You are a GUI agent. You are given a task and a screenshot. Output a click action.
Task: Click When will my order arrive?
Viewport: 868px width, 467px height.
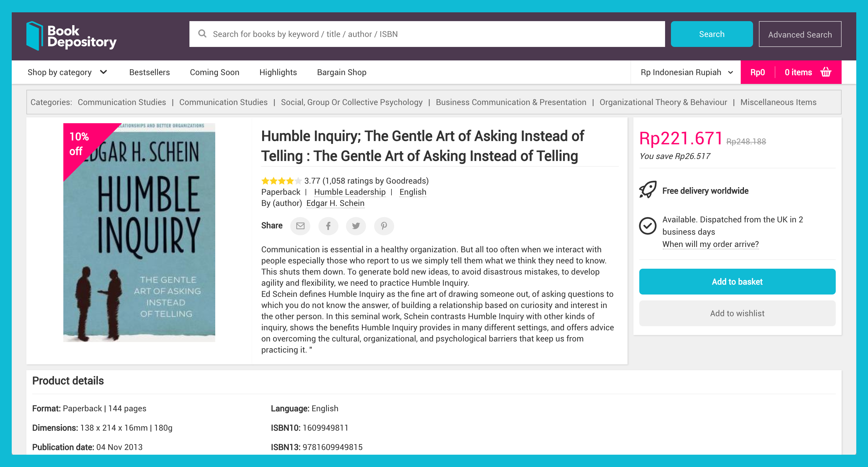[710, 244]
